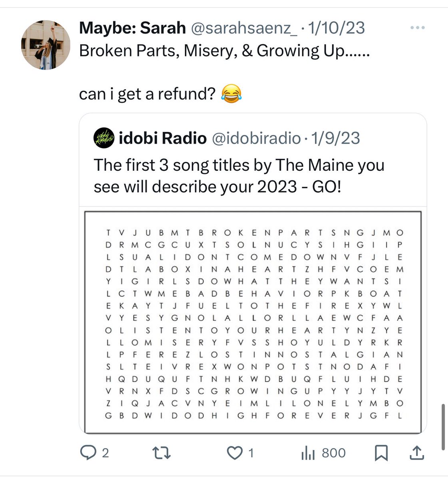Bookmark this tweet
The width and height of the screenshot is (448, 480).
click(381, 453)
